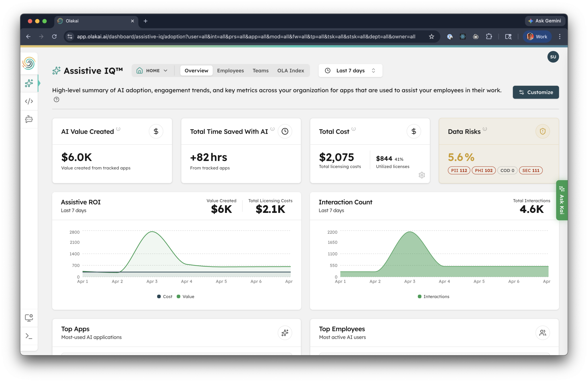The height and width of the screenshot is (382, 588).
Task: Click the shield icon on the Data Risks card
Action: (x=543, y=131)
